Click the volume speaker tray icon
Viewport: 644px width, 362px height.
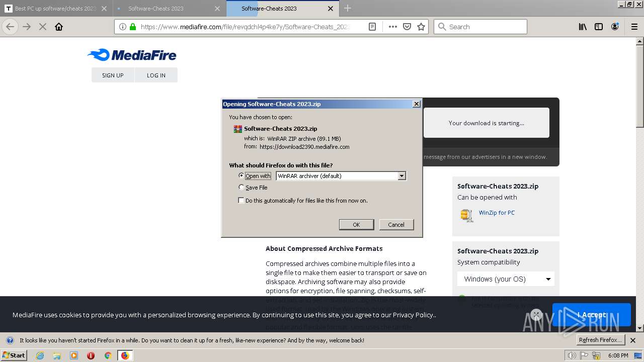572,355
